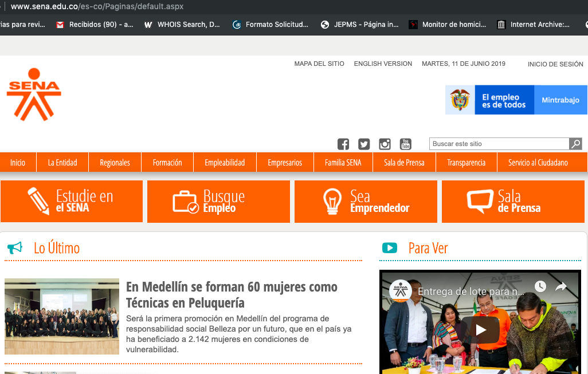This screenshot has width=588, height=374.
Task: Open the Sea Emprendedor banner
Action: [x=366, y=201]
